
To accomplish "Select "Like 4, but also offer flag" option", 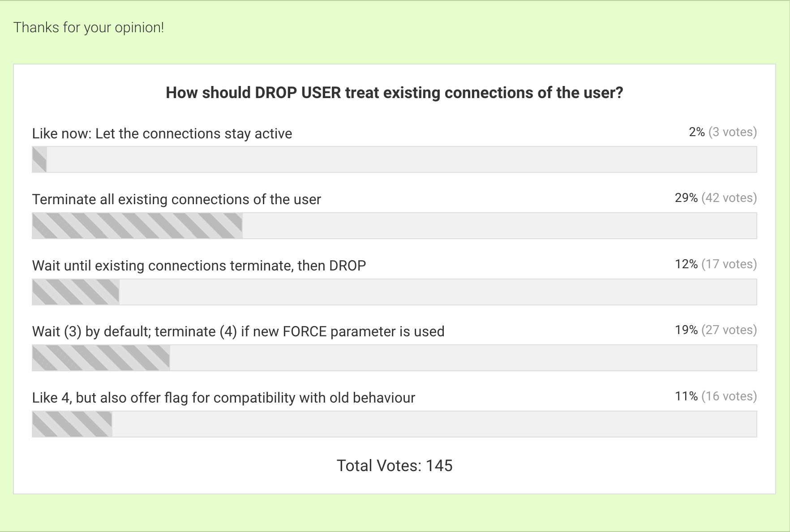I will (x=223, y=398).
